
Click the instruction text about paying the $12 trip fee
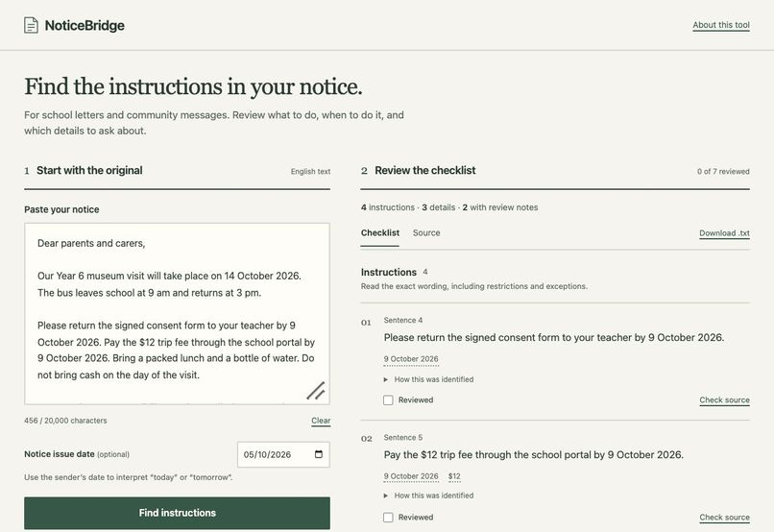pos(534,454)
